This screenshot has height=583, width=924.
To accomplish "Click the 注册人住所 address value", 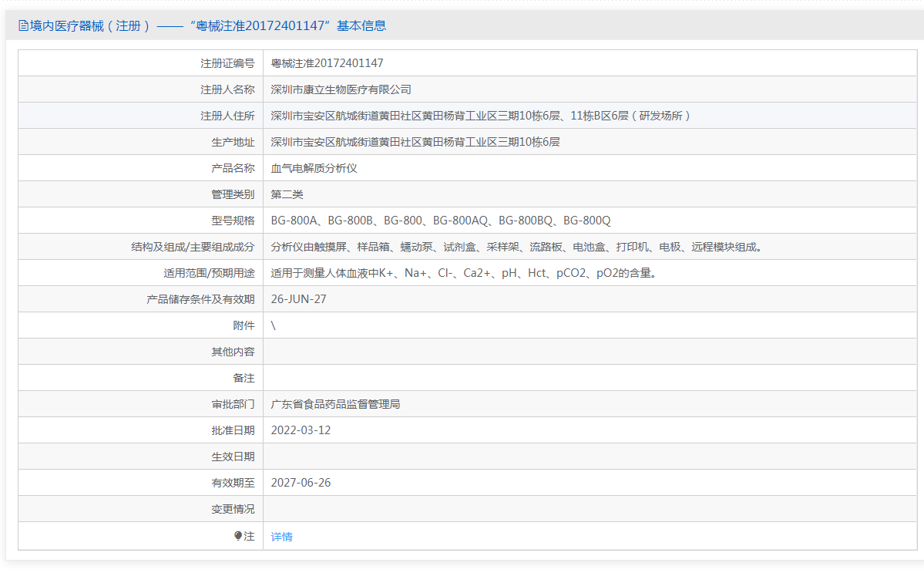I will pos(481,116).
